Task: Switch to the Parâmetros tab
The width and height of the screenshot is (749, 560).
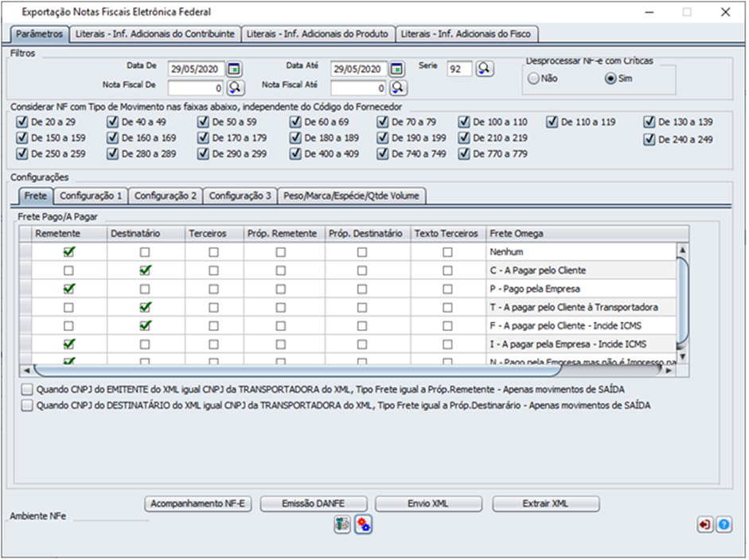Action: [x=40, y=34]
